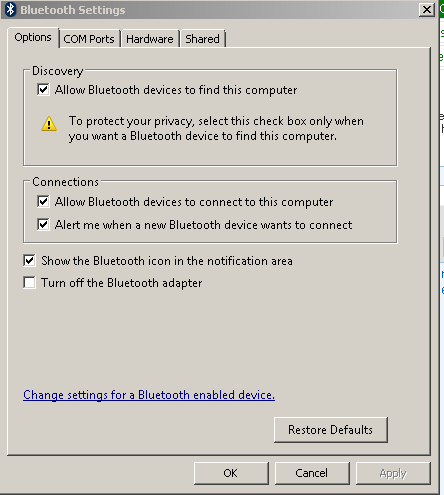Switch to the COM Ports tab
444x495 pixels.
(89, 39)
